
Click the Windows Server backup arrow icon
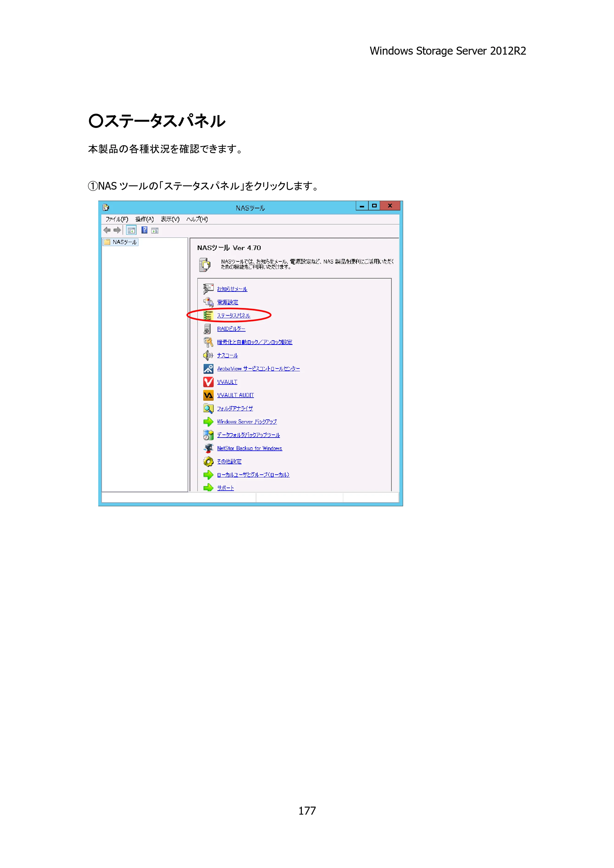tap(208, 422)
